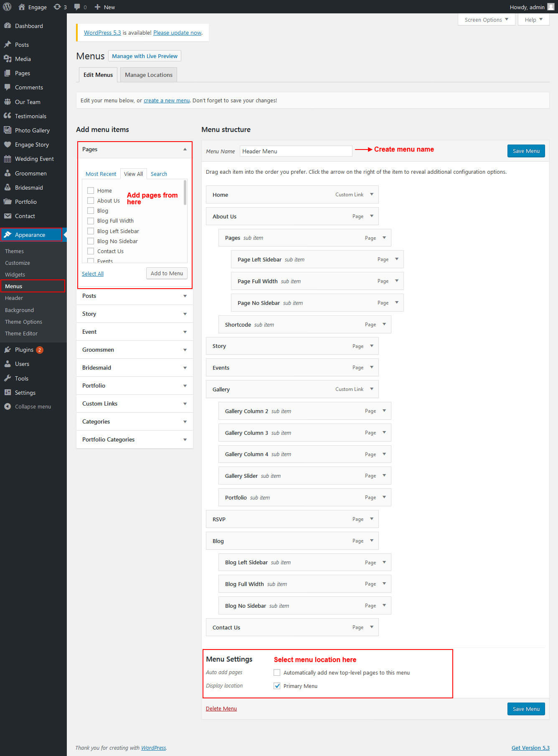The image size is (558, 756).
Task: Open the comments bubble icon in admin bar
Action: coord(77,7)
